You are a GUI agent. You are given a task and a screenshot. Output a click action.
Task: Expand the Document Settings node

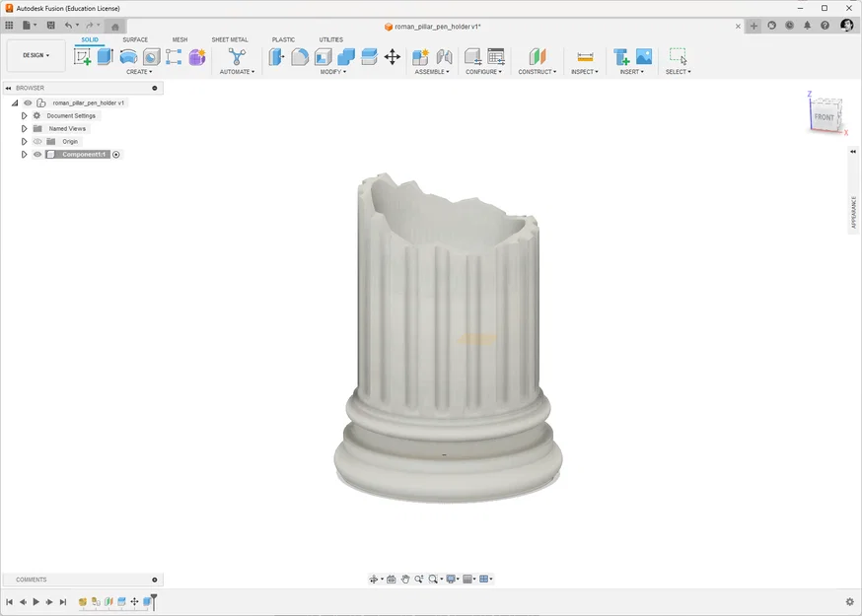click(25, 116)
